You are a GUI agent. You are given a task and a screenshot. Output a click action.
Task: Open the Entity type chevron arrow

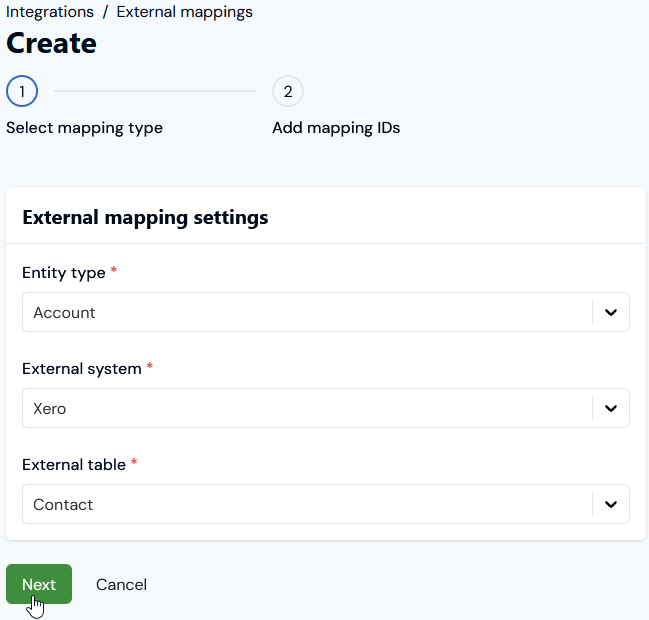611,312
